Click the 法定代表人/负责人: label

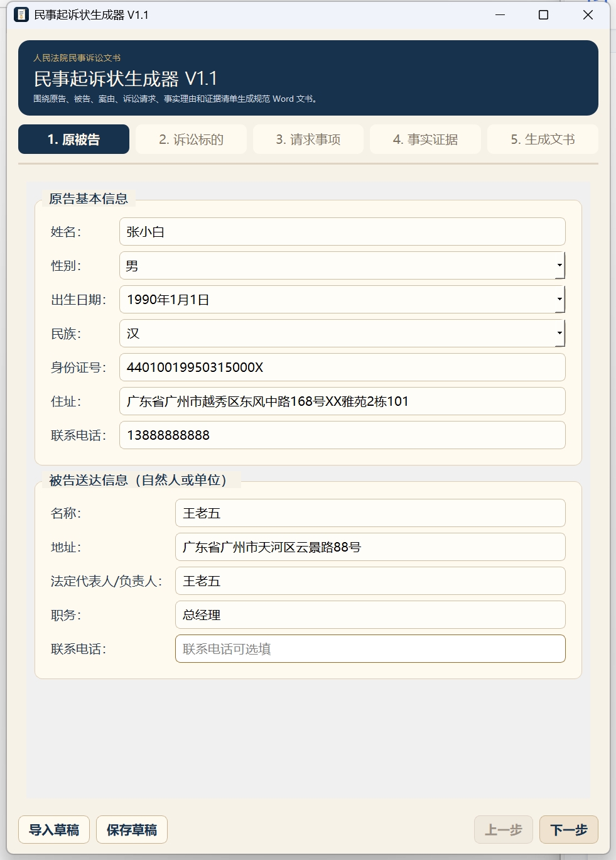[x=106, y=581]
